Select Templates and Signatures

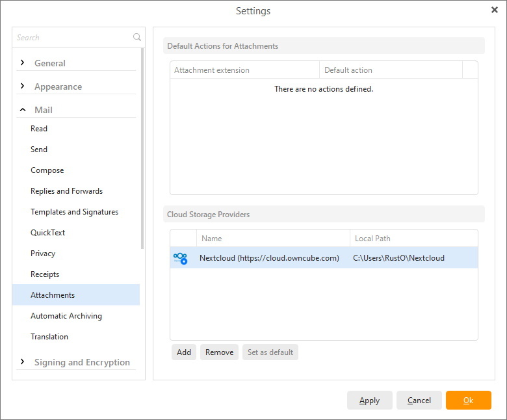pos(74,212)
